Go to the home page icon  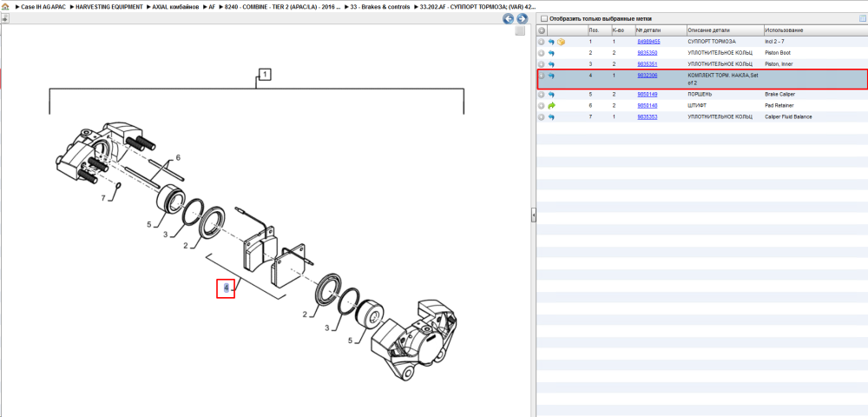coord(5,7)
